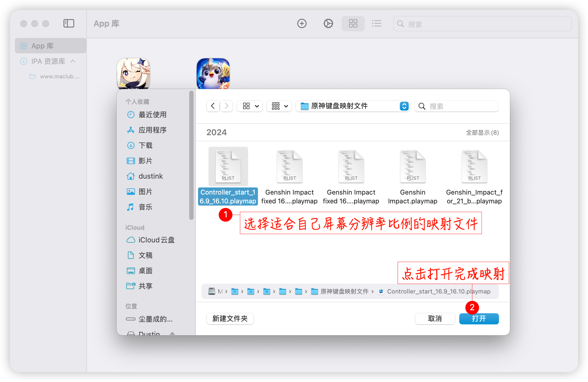Open the grouping options dropdown

pos(279,106)
